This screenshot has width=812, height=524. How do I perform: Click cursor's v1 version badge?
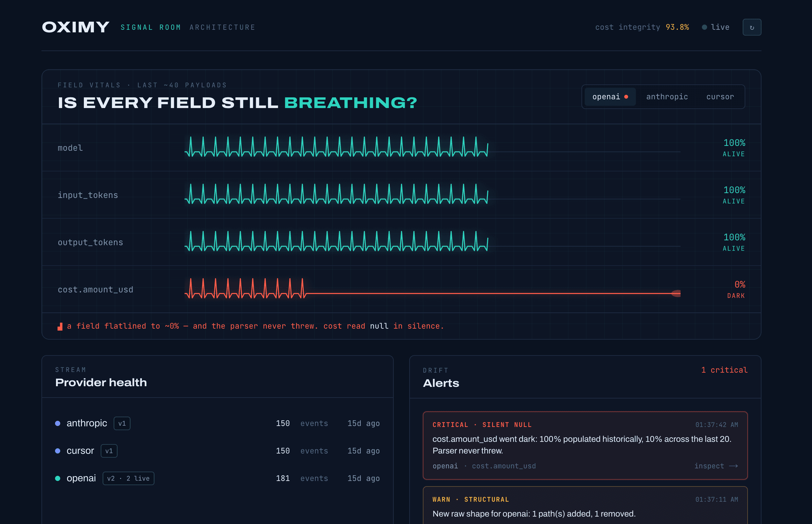(x=109, y=451)
